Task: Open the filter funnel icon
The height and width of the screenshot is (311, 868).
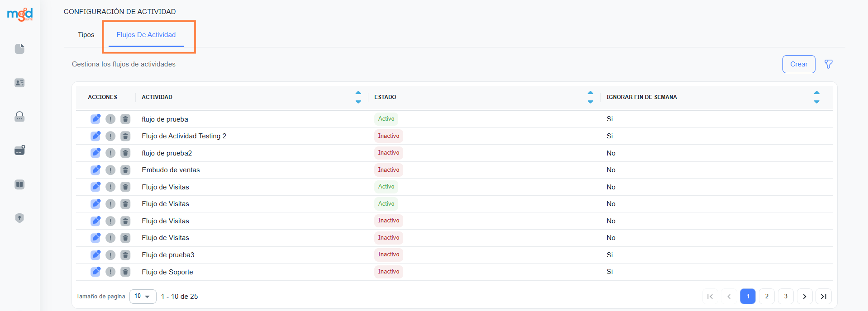Action: click(828, 64)
